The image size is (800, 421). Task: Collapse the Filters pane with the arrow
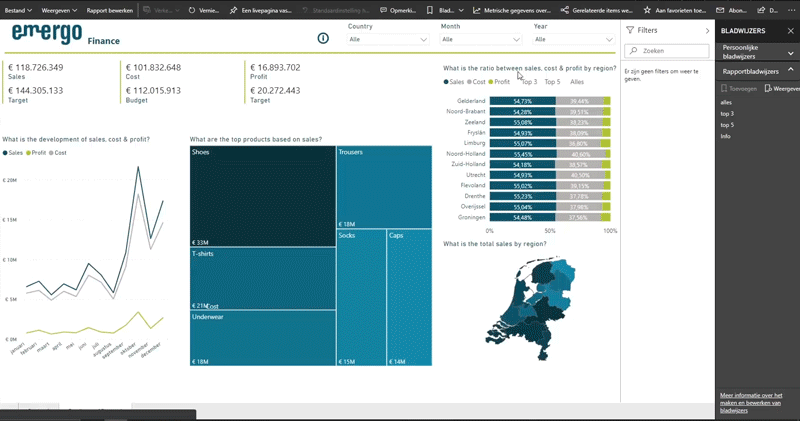point(708,31)
